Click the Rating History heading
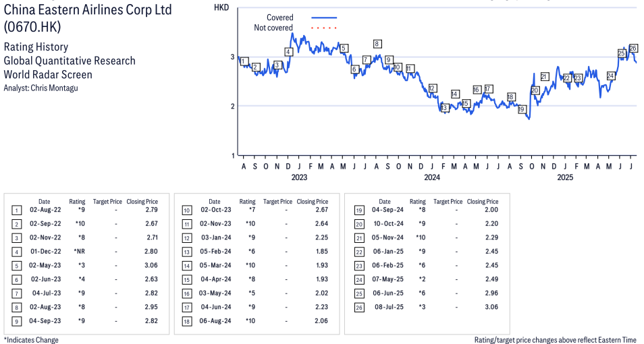Screen dimensions: 644x344 36,47
